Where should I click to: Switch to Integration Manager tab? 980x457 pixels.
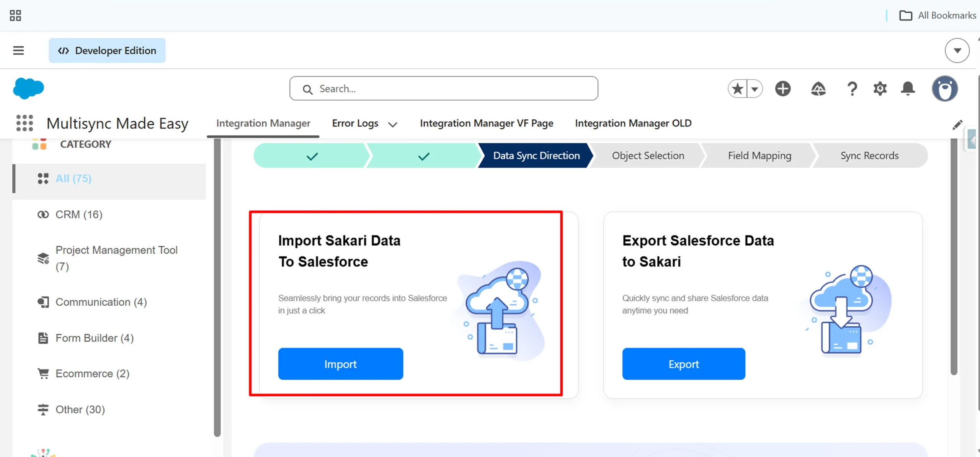[x=263, y=123]
